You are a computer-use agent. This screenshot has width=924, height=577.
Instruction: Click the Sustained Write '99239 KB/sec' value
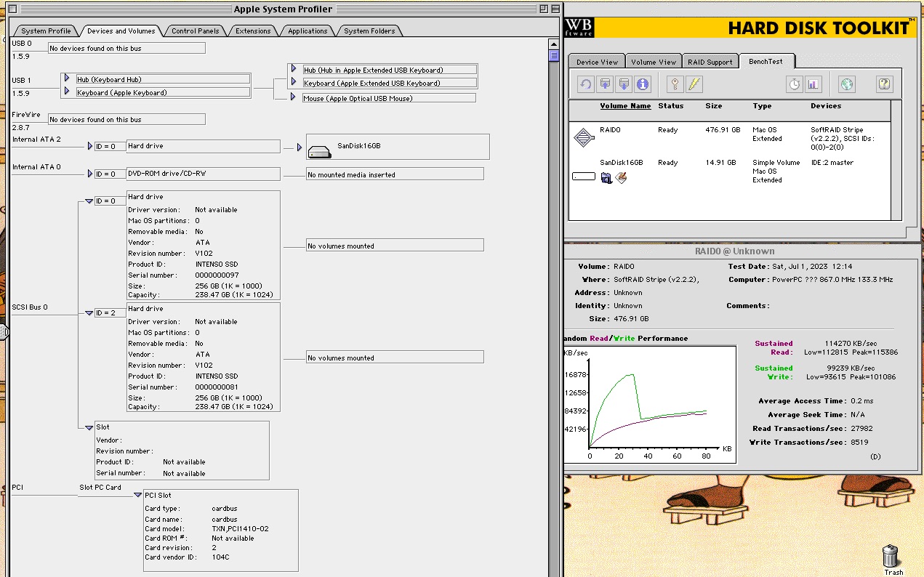click(853, 368)
